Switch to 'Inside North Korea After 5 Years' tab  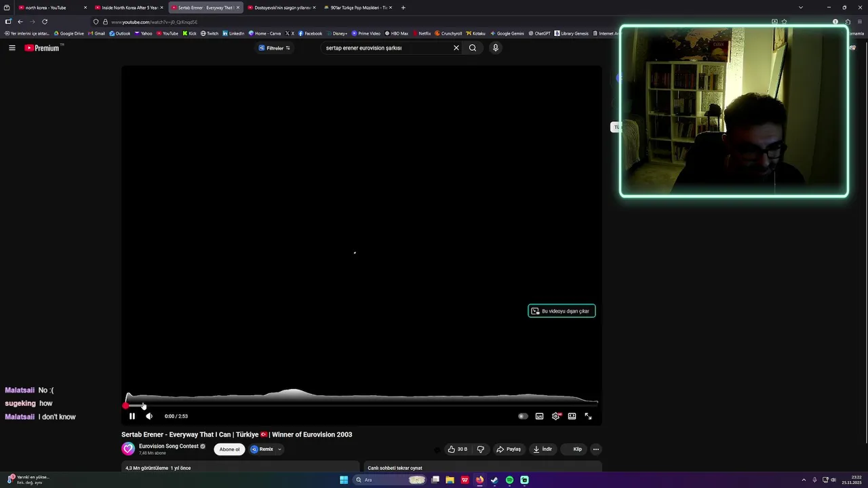(x=129, y=7)
